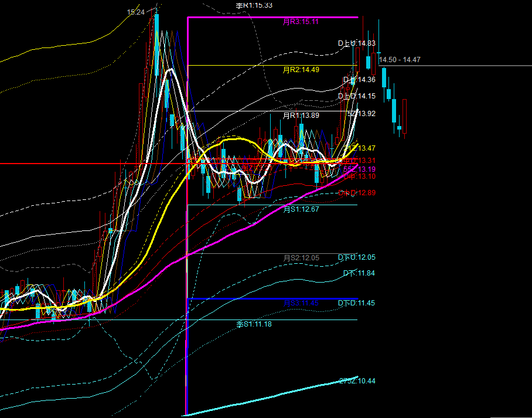Click the '15.24' peak price label
This screenshot has height=418, width=532.
[136, 12]
